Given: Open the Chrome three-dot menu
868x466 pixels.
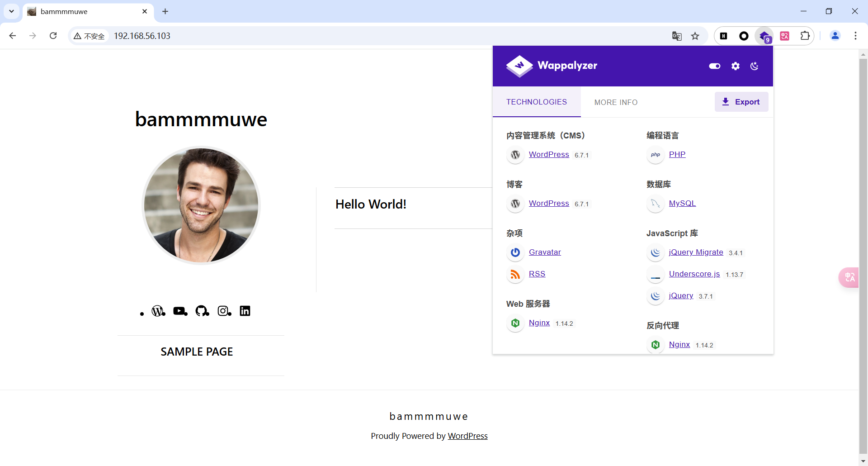Looking at the screenshot, I should coord(855,36).
